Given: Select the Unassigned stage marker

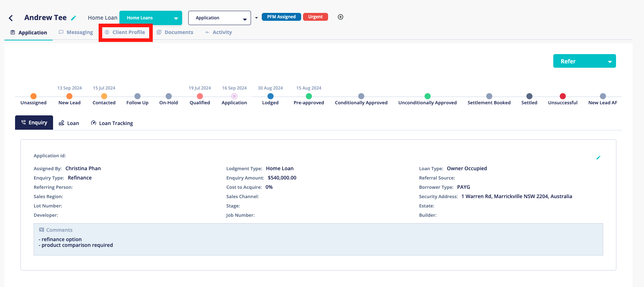Looking at the screenshot, I should (33, 96).
